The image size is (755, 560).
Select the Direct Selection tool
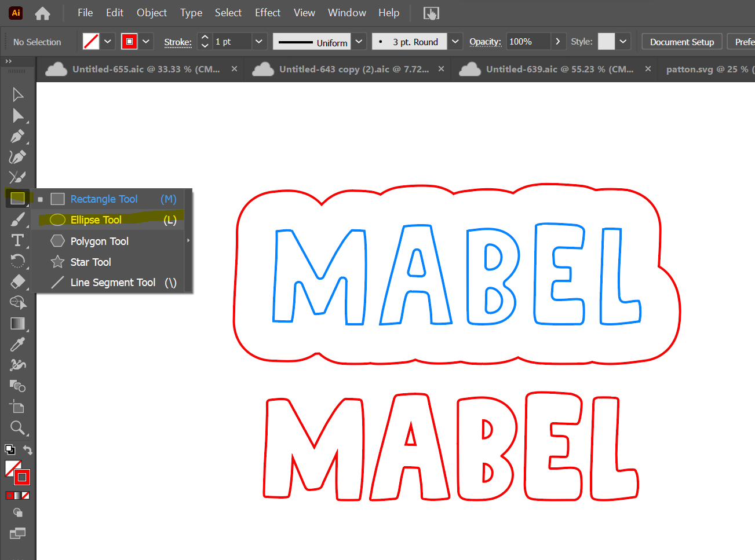[18, 116]
